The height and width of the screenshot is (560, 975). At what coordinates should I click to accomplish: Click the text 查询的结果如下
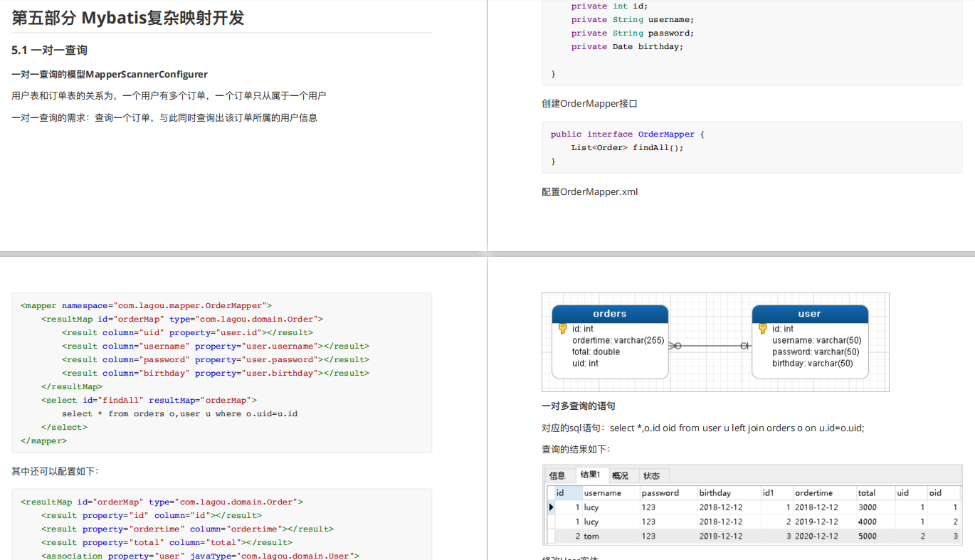tap(576, 450)
